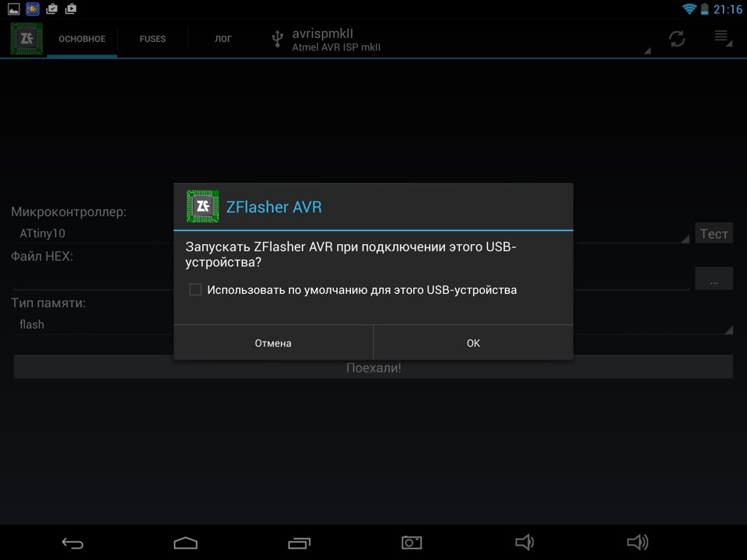Tap the 21:16 clock in status bar
The image size is (747, 560).
[728, 9]
